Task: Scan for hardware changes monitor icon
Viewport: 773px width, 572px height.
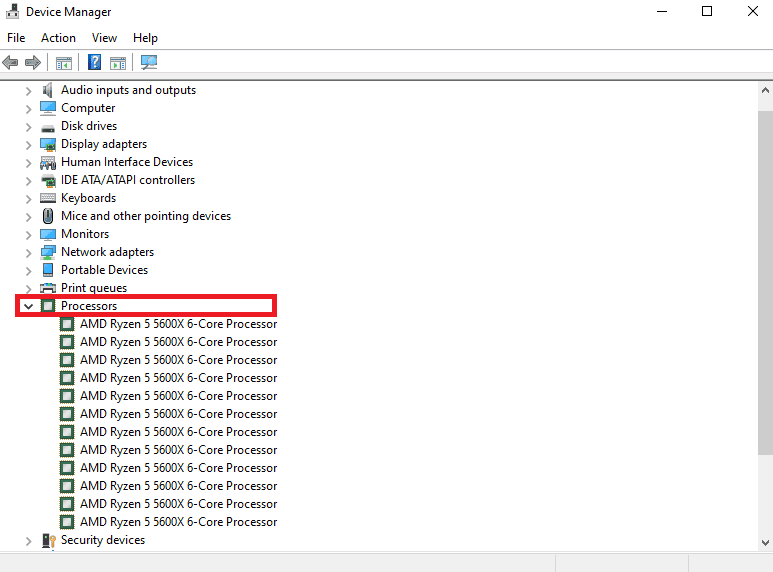Action: pos(149,62)
